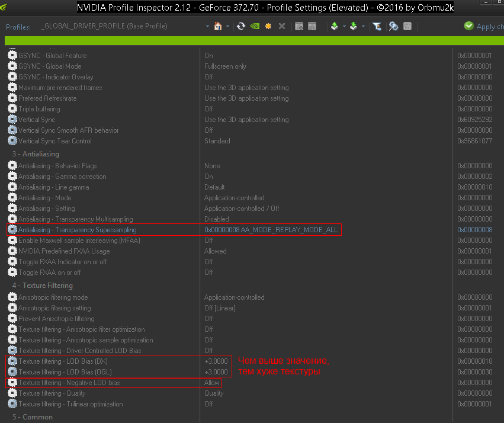
Task: Click the gear icon beside Anisotropic filtering mode
Action: coord(12,297)
